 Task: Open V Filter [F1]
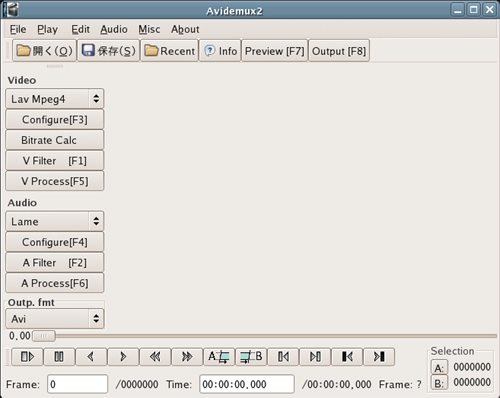pos(55,161)
